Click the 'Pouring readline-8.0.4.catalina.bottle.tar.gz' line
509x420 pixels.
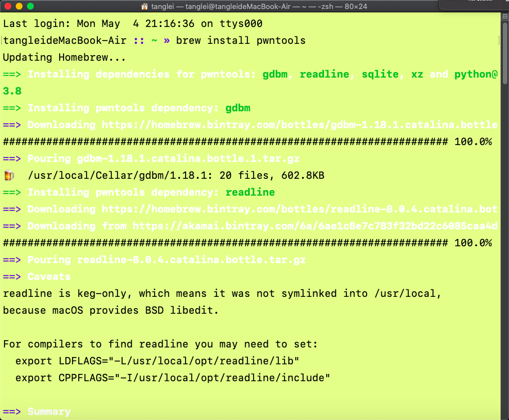[154, 260]
